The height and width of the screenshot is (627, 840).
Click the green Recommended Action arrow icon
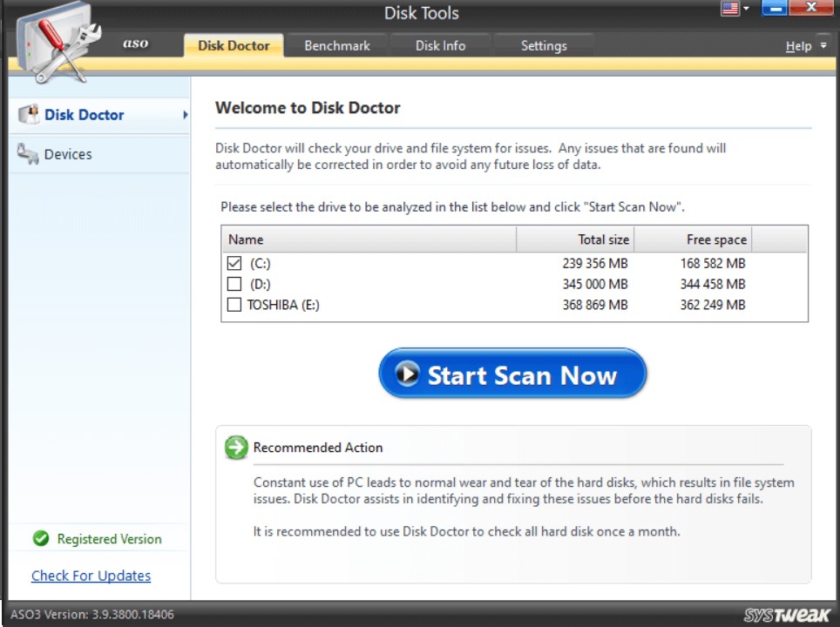tap(235, 447)
